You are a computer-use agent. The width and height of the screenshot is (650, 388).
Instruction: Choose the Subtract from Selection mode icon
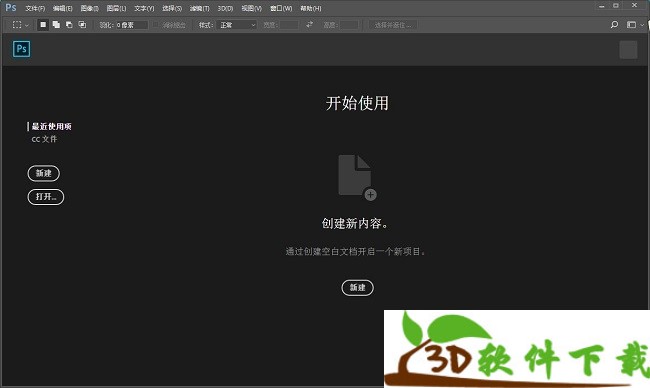[69, 25]
